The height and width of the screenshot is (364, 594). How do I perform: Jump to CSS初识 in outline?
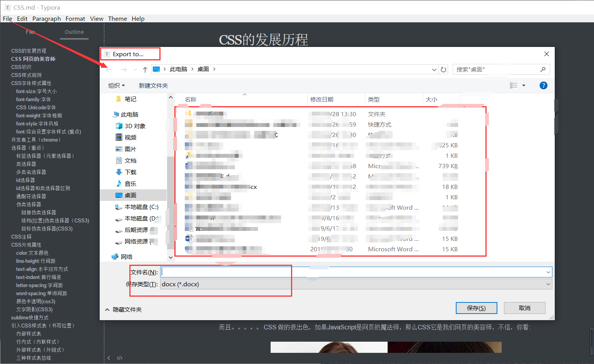click(21, 67)
